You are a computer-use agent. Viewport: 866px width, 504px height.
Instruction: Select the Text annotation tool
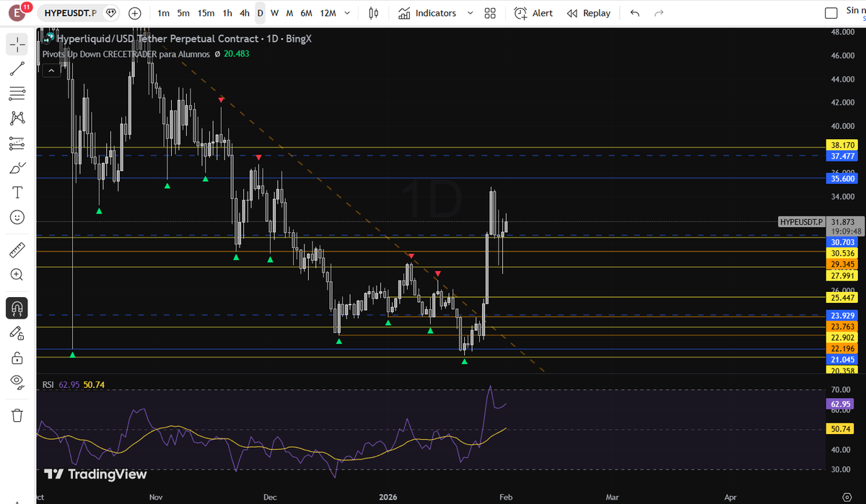pos(17,192)
